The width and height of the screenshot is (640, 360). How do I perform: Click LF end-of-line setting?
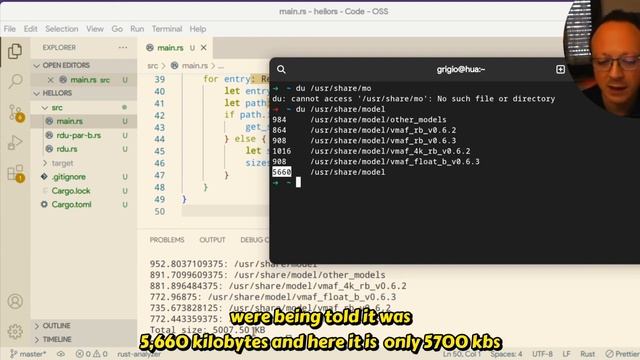566,354
